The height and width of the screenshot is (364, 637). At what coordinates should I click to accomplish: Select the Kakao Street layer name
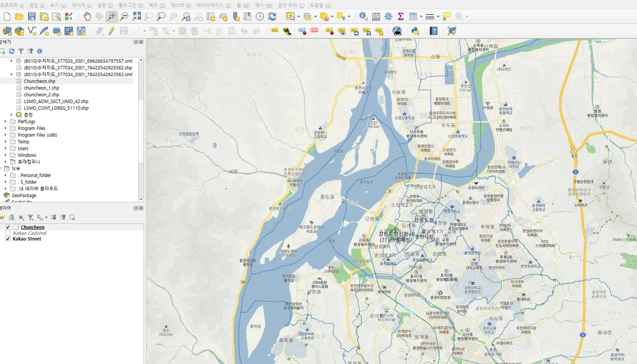[27, 239]
